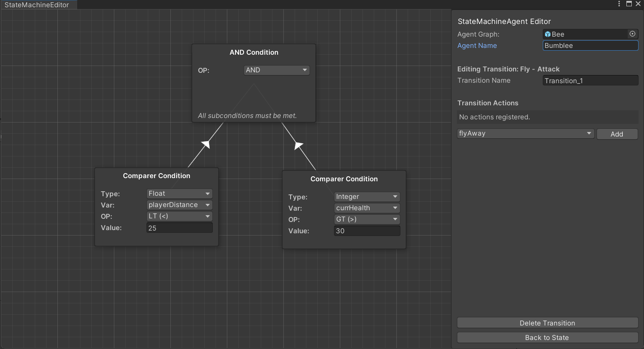The width and height of the screenshot is (644, 349).
Task: Click the OP label beside LT (<)
Action: pos(106,217)
